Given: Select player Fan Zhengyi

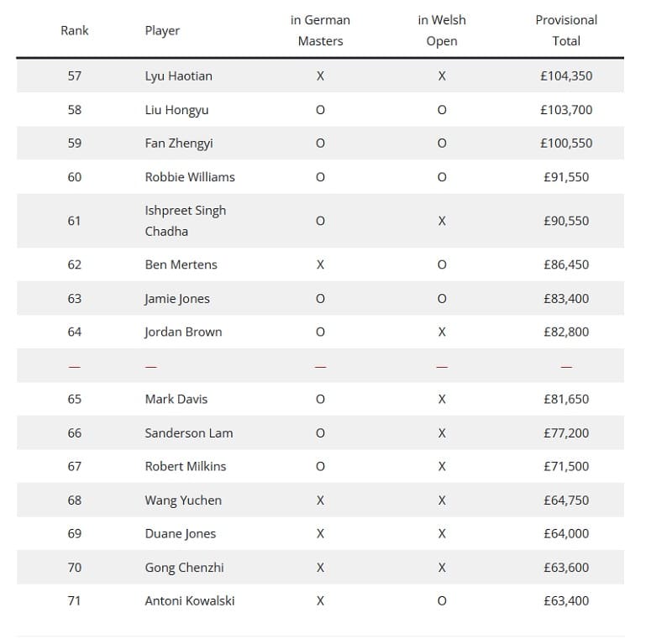Looking at the screenshot, I should coord(179,143).
